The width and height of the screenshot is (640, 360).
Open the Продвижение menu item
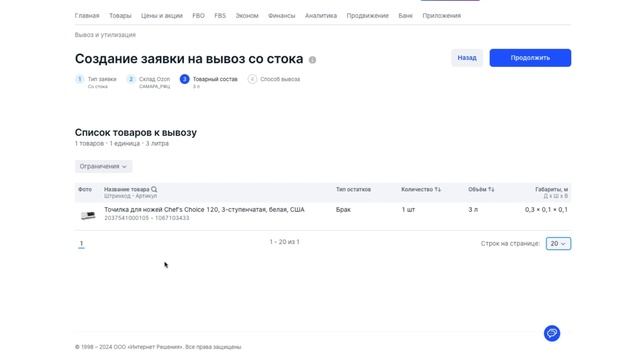click(367, 16)
